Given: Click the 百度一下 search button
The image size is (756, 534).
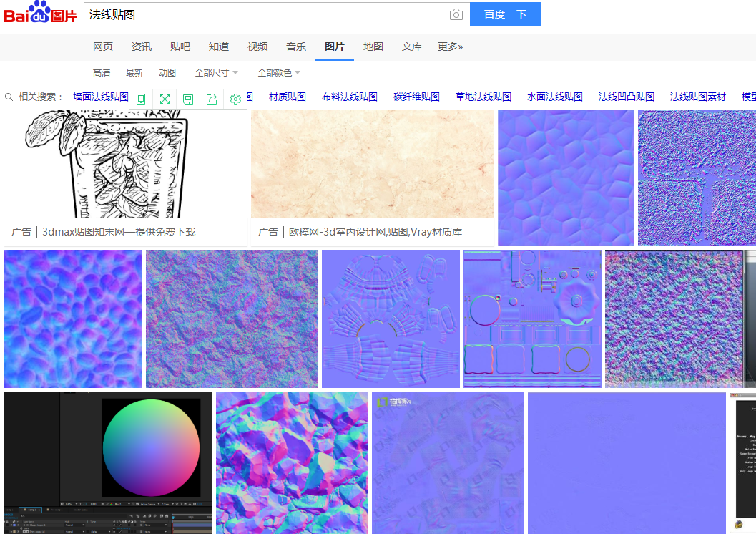Looking at the screenshot, I should [505, 14].
